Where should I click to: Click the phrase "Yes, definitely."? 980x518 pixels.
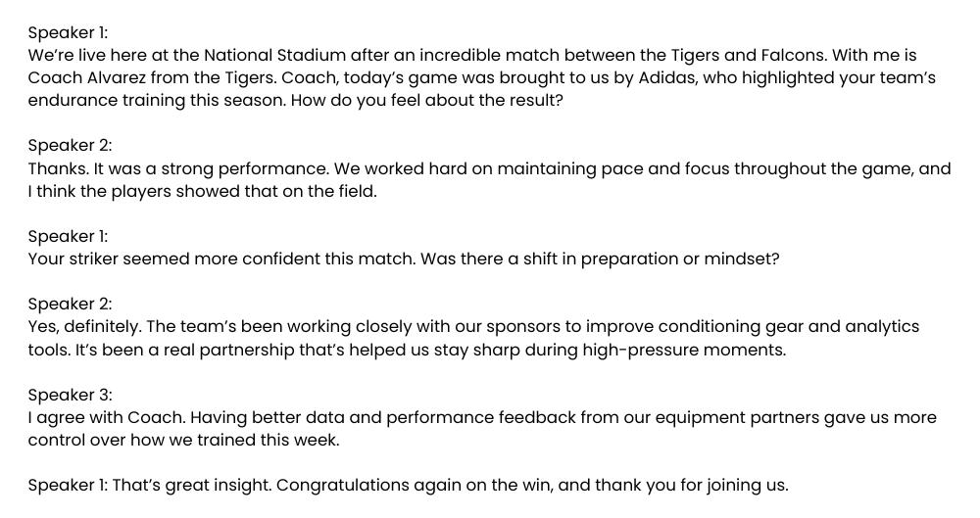(x=84, y=326)
